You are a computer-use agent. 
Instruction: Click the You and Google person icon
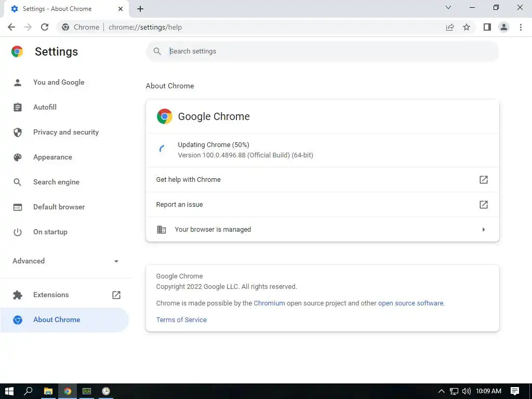pos(18,83)
